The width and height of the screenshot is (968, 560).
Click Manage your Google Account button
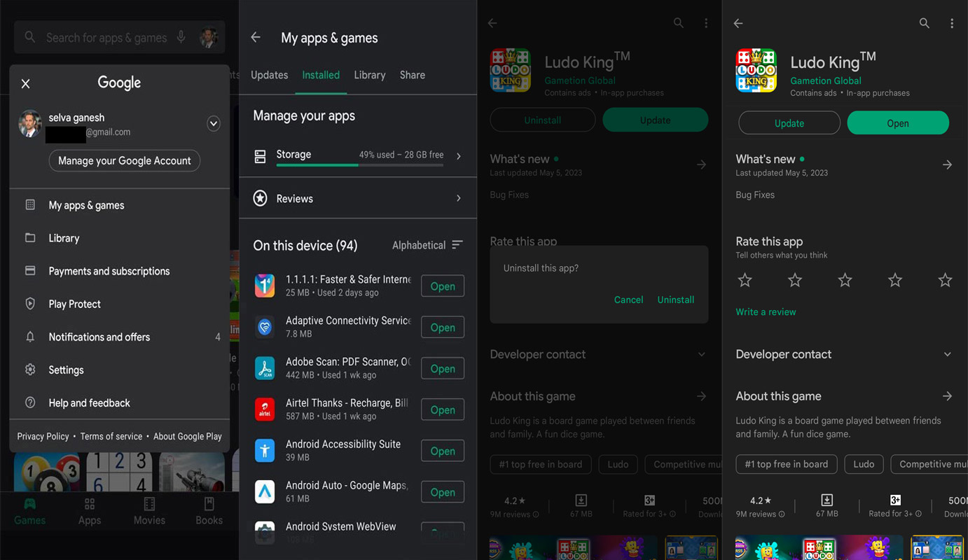coord(125,160)
